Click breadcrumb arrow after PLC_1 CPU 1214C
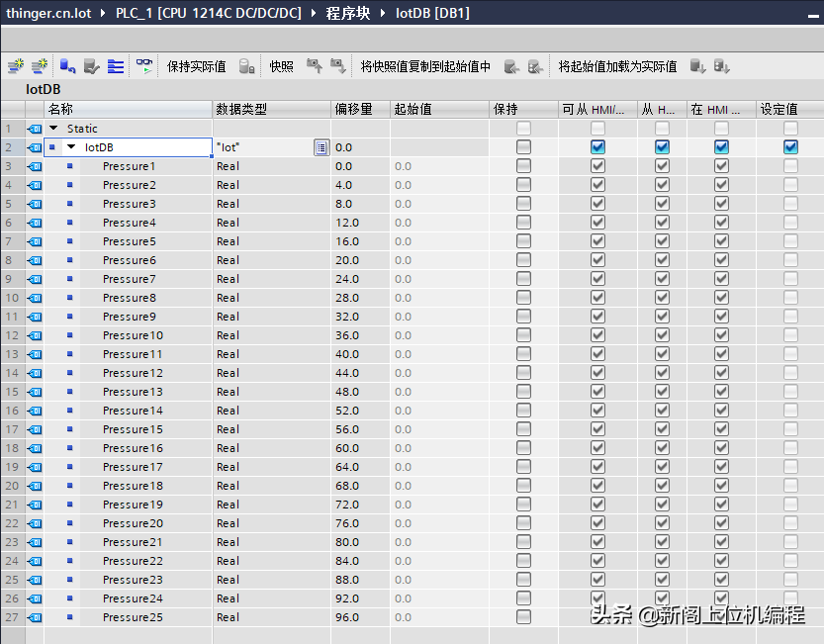 pyautogui.click(x=314, y=13)
